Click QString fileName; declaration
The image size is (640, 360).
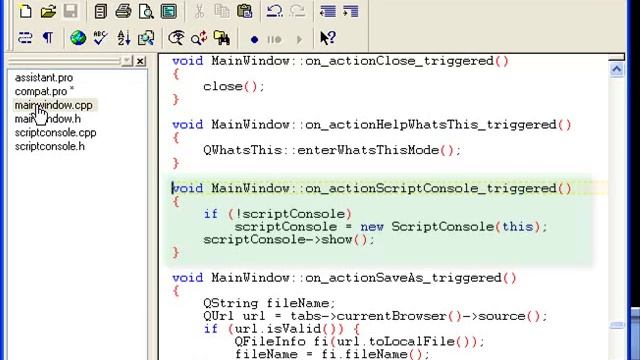pyautogui.click(x=269, y=303)
